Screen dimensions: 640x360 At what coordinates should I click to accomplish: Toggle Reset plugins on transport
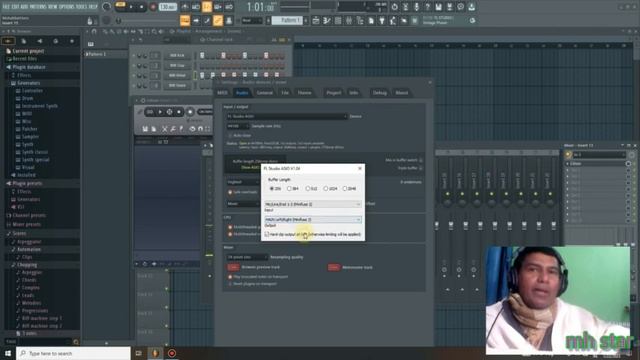(230, 284)
